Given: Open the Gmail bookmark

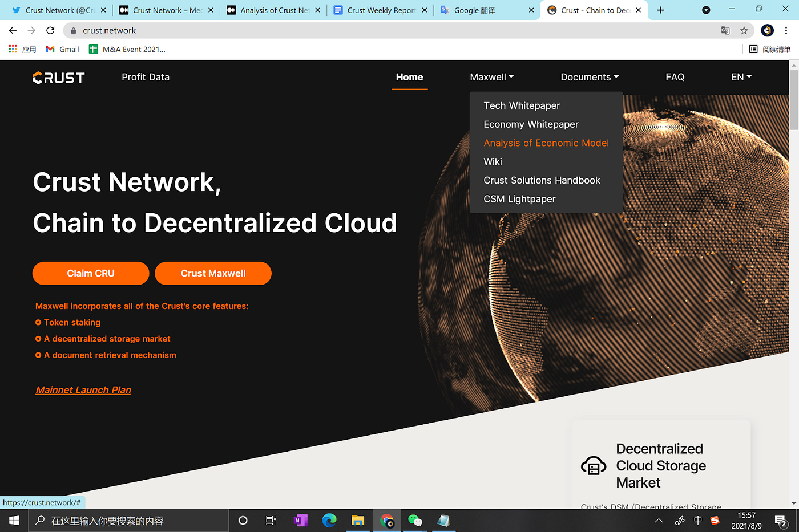Looking at the screenshot, I should coord(63,50).
